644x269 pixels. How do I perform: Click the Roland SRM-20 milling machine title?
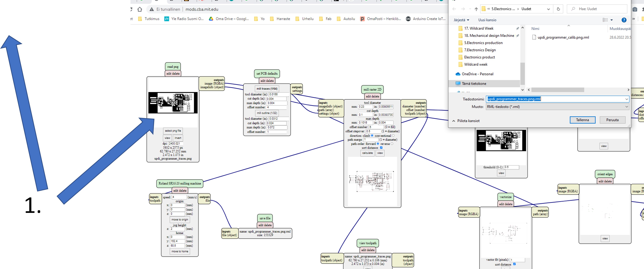[x=179, y=183]
